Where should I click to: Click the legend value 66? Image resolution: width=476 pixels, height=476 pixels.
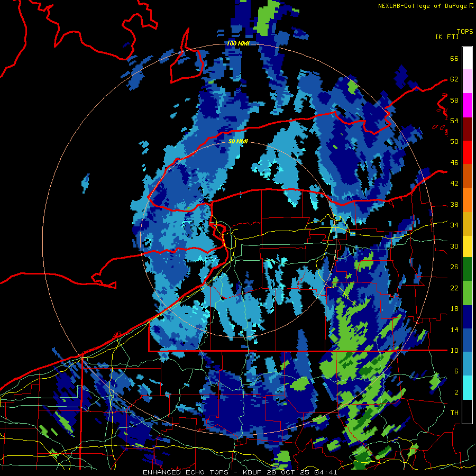pyautogui.click(x=454, y=58)
